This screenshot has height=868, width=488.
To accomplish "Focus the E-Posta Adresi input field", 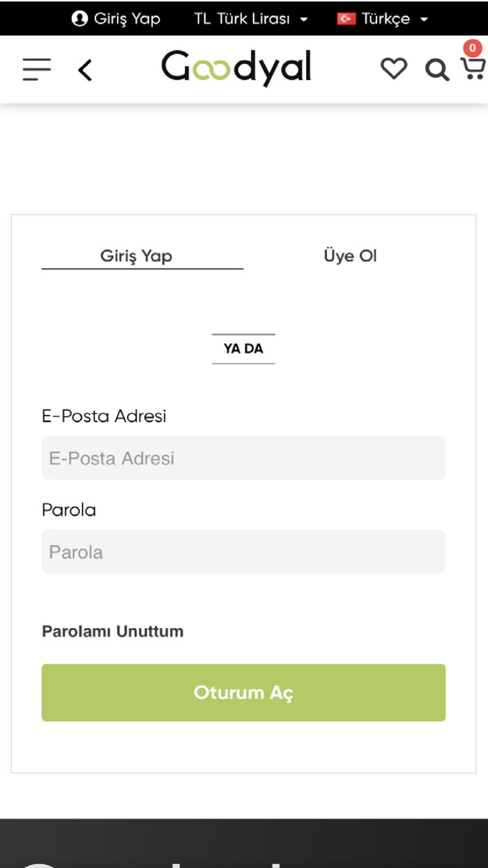I will 243,458.
